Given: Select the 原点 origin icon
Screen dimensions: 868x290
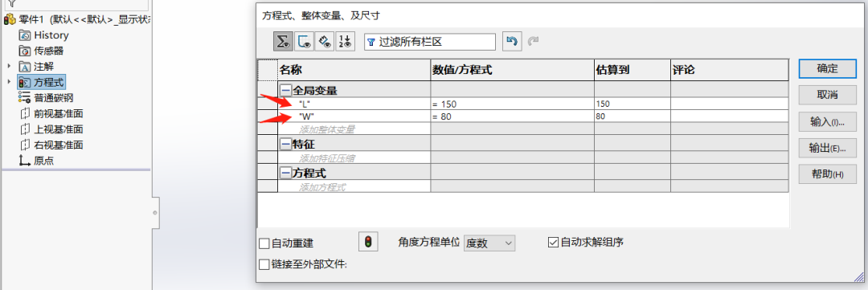Looking at the screenshot, I should point(25,161).
